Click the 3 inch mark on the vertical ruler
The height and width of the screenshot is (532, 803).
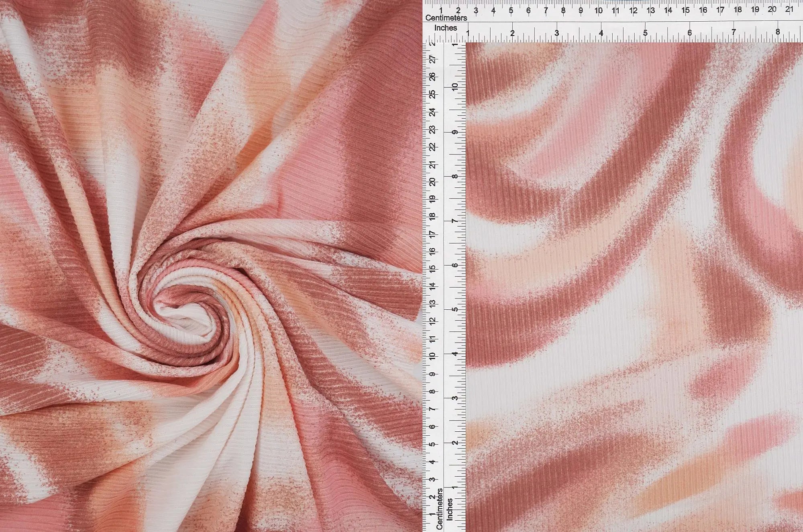coord(454,398)
